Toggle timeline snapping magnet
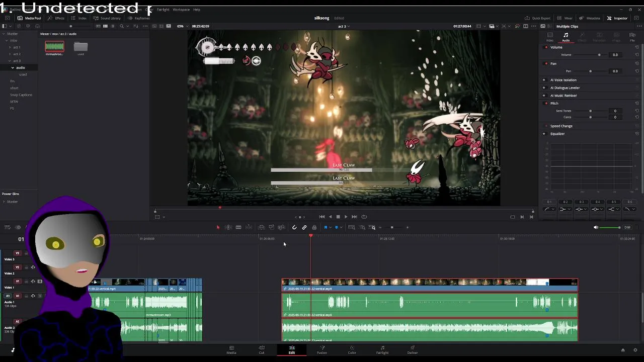This screenshot has height=362, width=644. (294, 227)
